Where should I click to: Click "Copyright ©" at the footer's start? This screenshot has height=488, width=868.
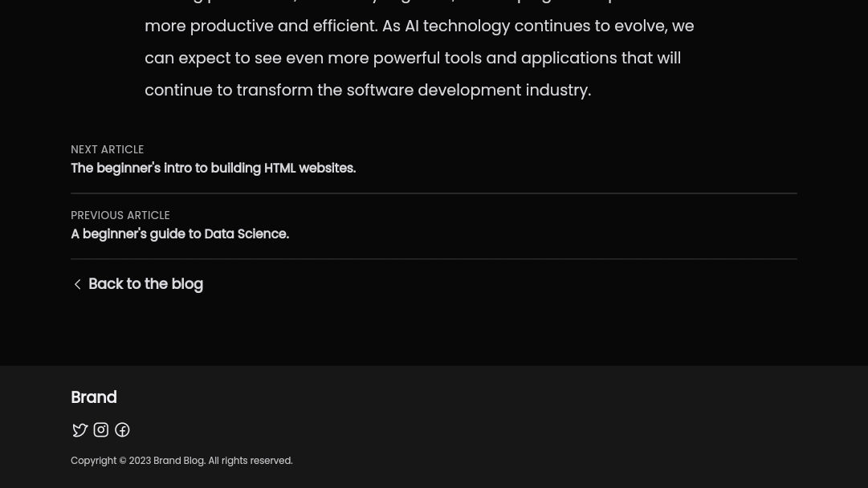98,461
